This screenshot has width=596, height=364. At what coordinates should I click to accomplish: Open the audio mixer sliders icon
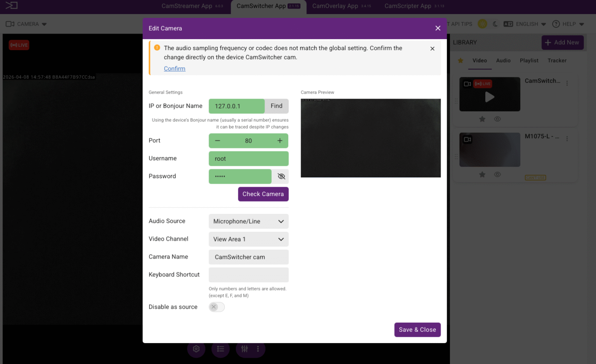pos(245,349)
